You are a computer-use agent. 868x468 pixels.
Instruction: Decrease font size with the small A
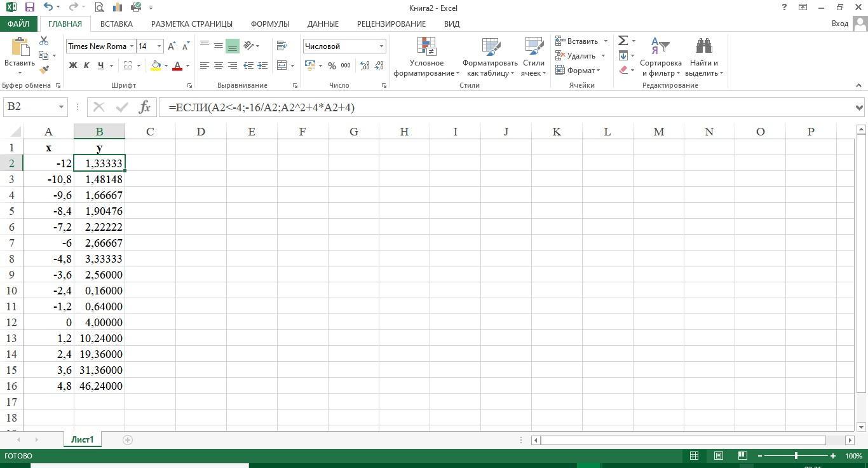(186, 46)
